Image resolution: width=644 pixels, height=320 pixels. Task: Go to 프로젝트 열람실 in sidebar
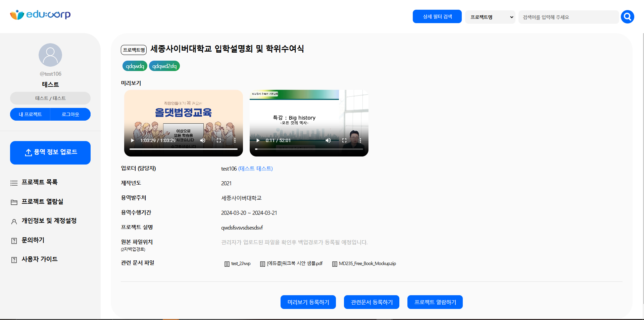point(42,202)
